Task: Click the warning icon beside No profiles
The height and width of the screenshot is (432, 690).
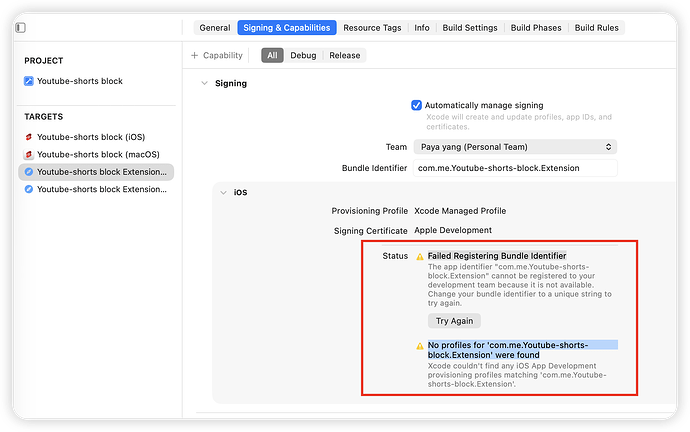Action: [420, 346]
